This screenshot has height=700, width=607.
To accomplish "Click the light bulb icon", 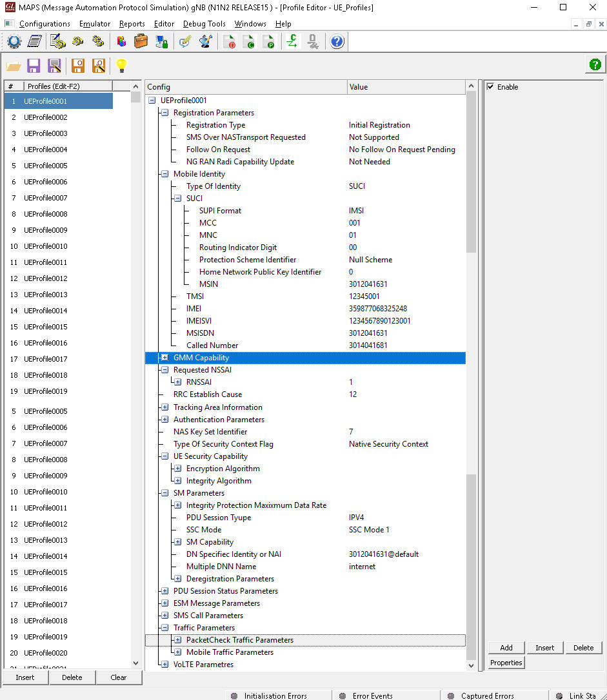I will click(121, 65).
